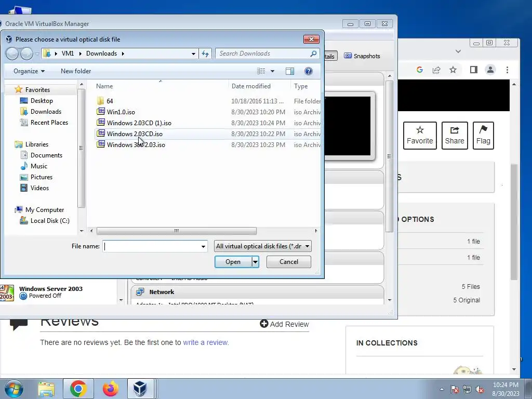Click the muted volume tray icon

pos(480,390)
